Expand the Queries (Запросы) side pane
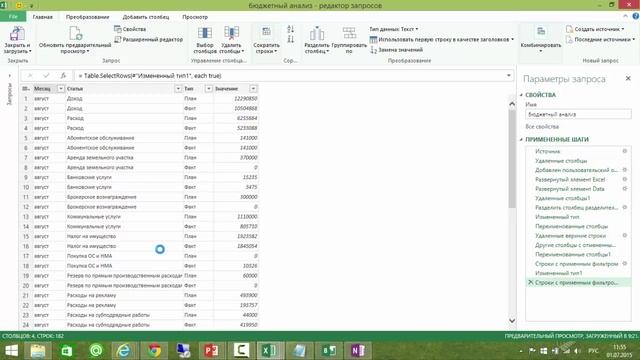 (x=9, y=76)
